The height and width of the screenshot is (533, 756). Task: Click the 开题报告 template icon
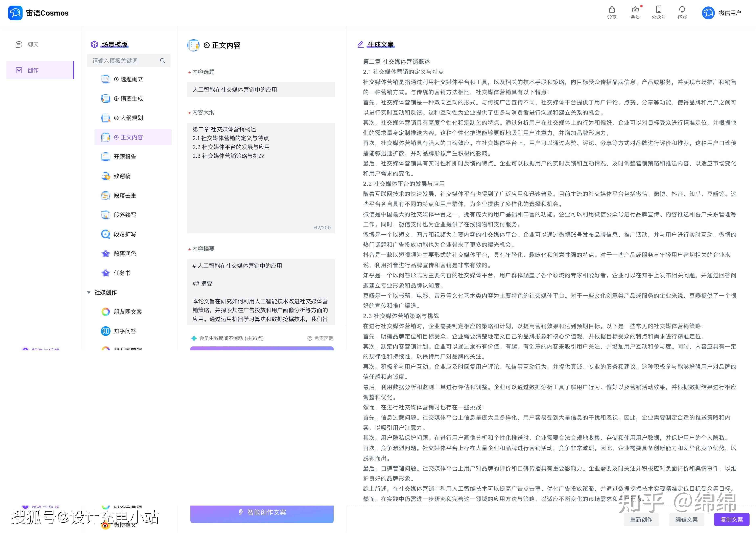tap(105, 157)
